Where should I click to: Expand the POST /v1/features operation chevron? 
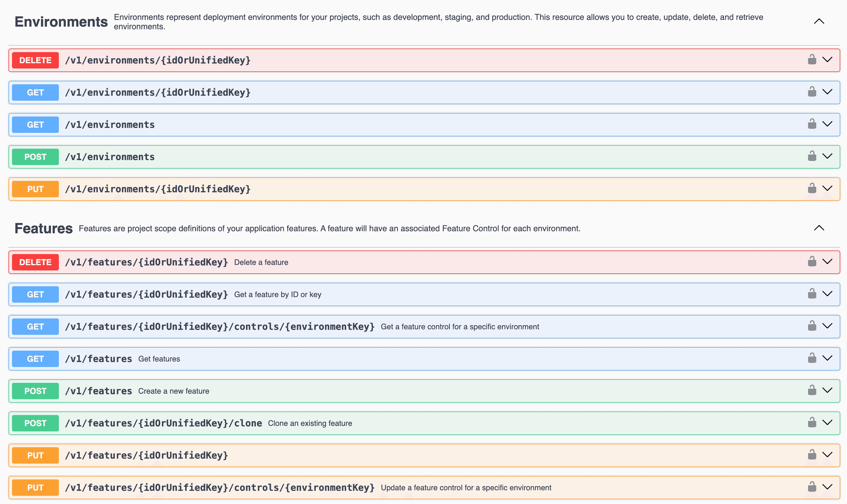(x=828, y=390)
